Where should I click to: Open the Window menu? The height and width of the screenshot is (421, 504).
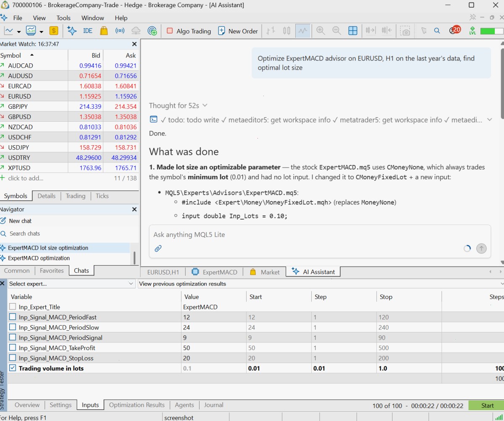92,18
